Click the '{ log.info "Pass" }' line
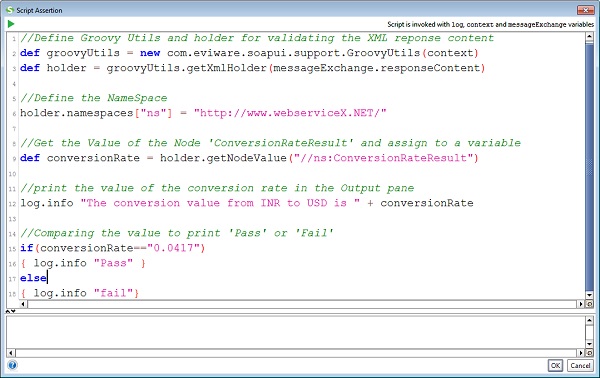 coord(83,263)
